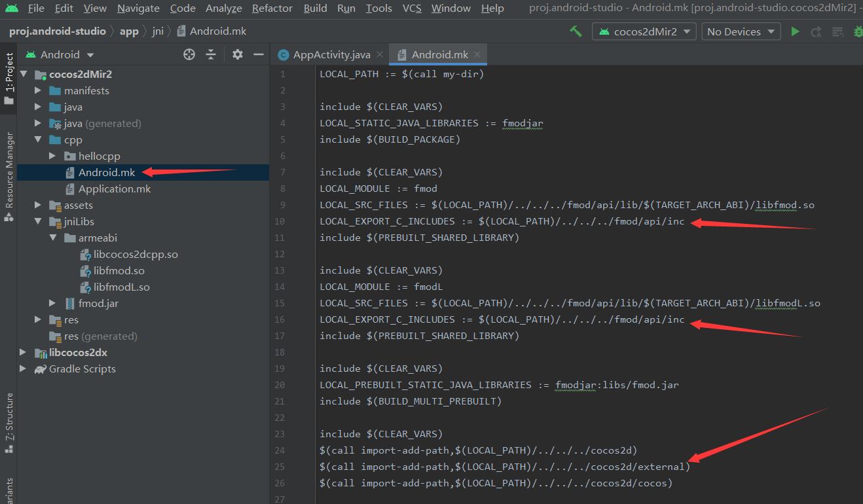Screen dimensions: 863x504
Task: Click the cocos2d/external import-add-path line
Action: 505,467
